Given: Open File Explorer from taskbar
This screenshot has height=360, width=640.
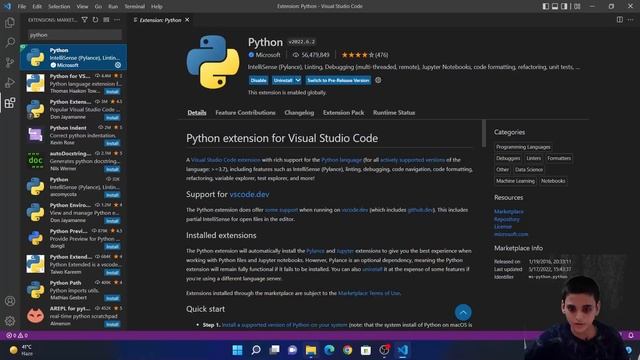Looking at the screenshot, I should tap(311, 350).
